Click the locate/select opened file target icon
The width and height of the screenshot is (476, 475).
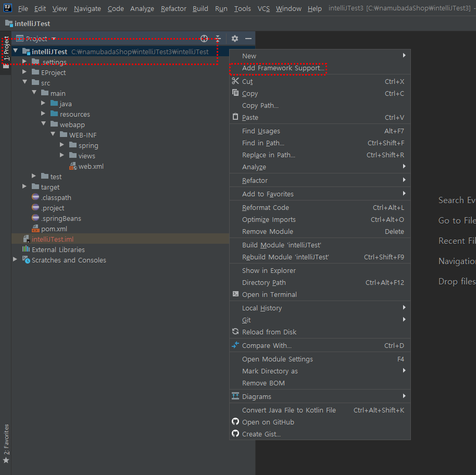(204, 39)
